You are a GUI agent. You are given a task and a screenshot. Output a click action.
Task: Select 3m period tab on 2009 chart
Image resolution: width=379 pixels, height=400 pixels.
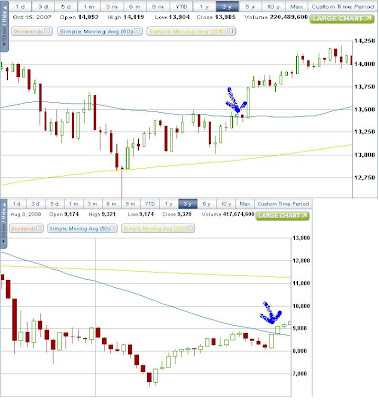93,204
